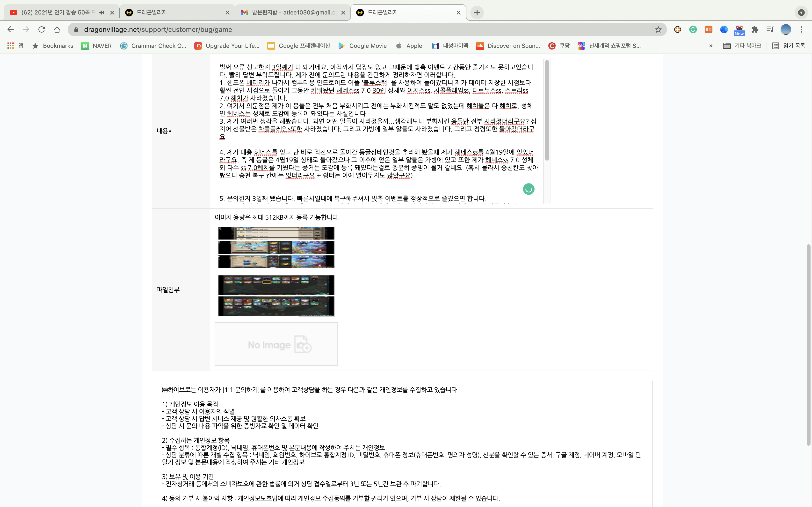Click the content textarea scrollbar
812x507 pixels.
pos(547,111)
